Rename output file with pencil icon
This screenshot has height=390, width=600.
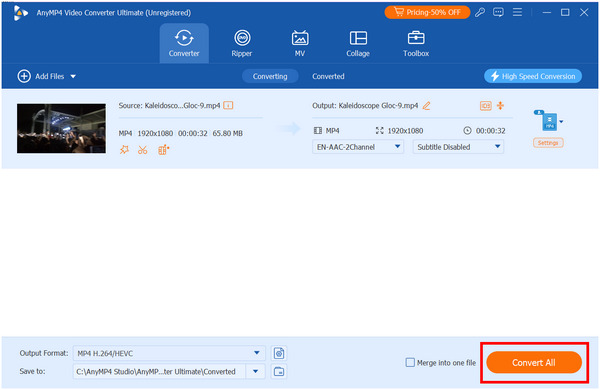click(x=426, y=106)
